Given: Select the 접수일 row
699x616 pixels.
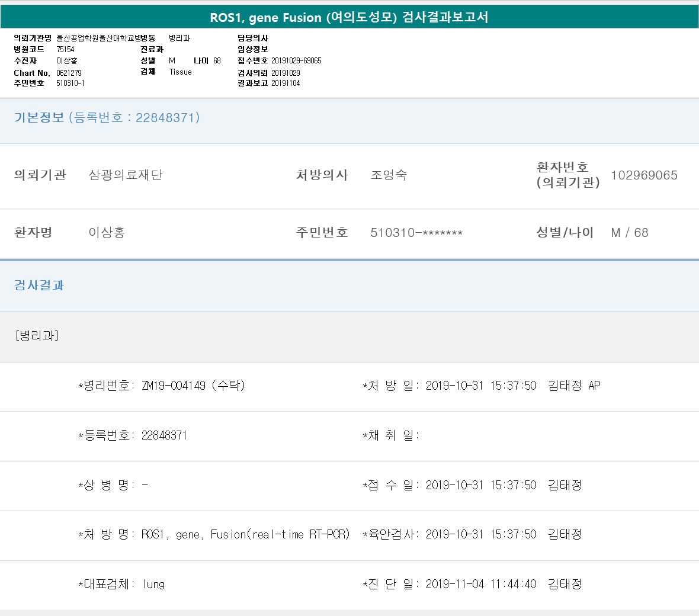Looking at the screenshot, I should pos(472,485).
